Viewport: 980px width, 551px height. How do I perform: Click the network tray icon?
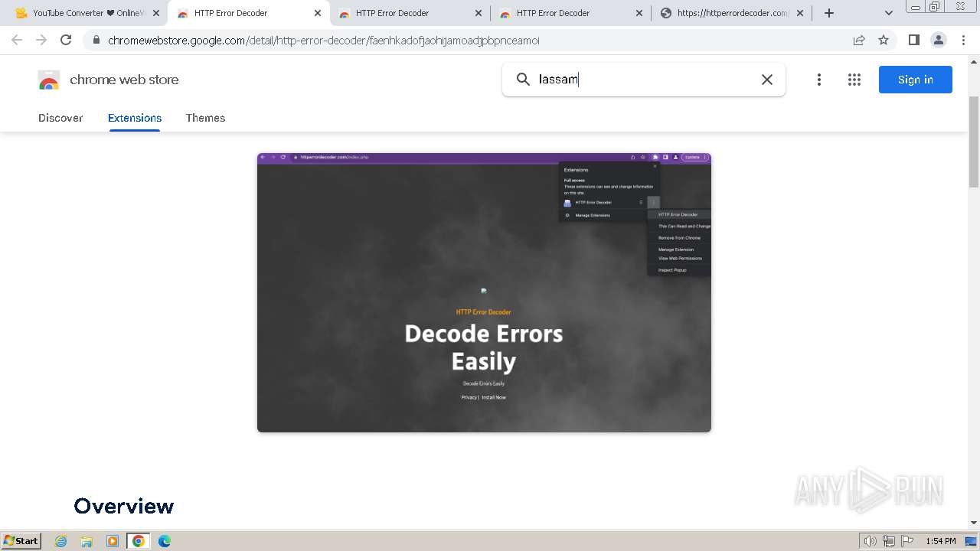(889, 541)
